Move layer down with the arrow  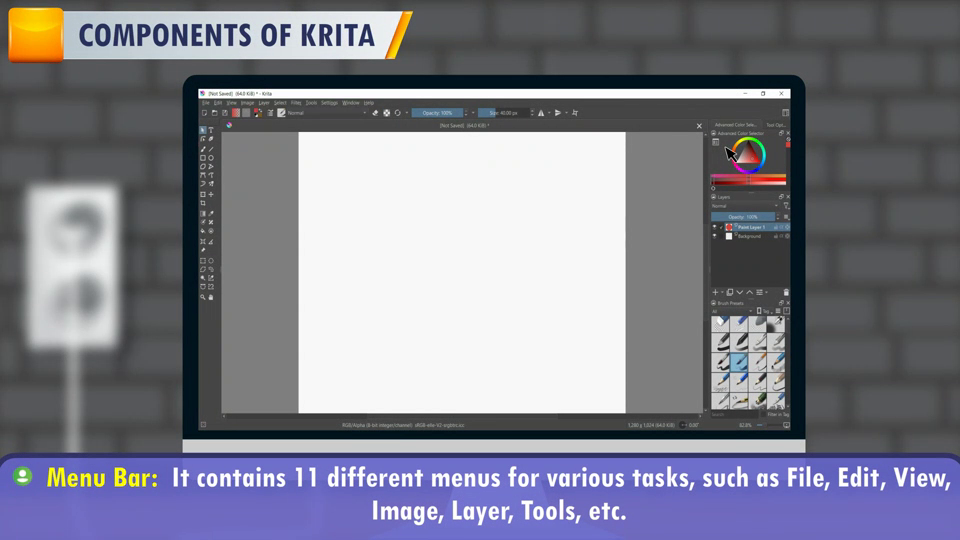[740, 293]
